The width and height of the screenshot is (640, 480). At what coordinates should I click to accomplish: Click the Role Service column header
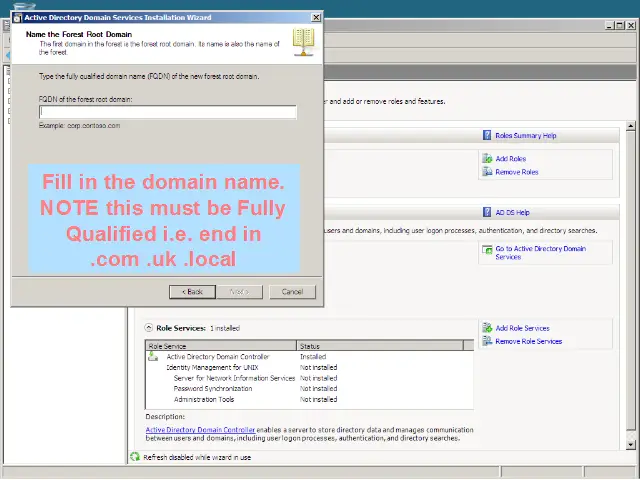(x=221, y=346)
